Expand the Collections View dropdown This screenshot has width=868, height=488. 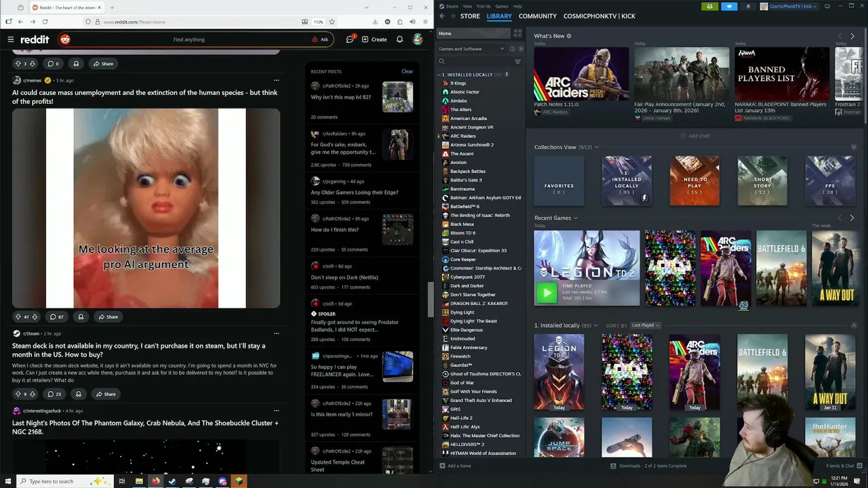(x=597, y=147)
